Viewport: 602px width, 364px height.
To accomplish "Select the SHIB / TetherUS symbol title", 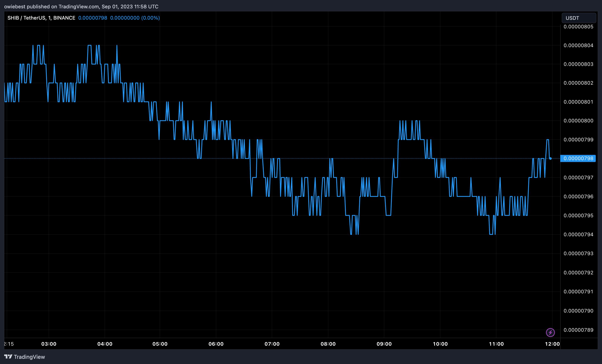I will (x=41, y=18).
